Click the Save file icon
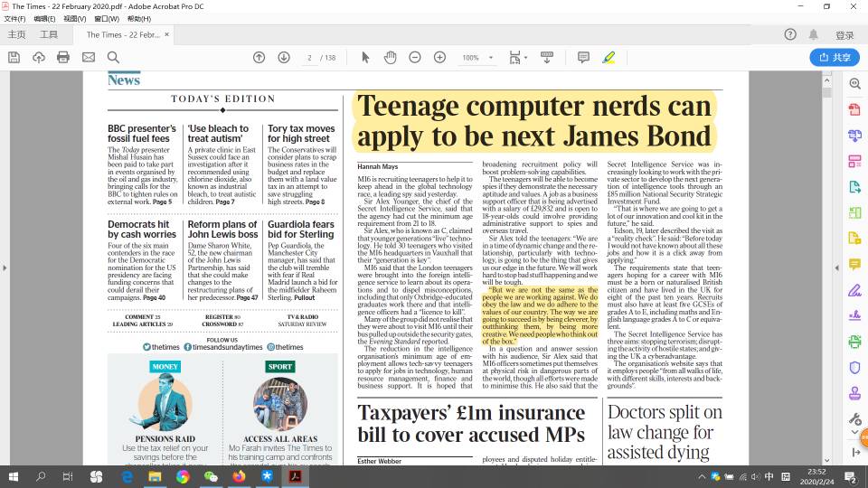This screenshot has height=488, width=868. [x=14, y=57]
